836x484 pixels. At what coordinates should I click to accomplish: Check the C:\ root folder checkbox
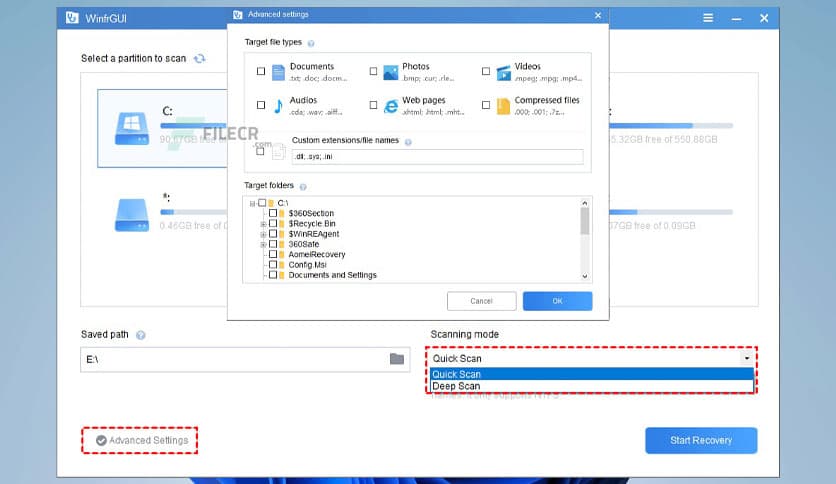pos(262,203)
